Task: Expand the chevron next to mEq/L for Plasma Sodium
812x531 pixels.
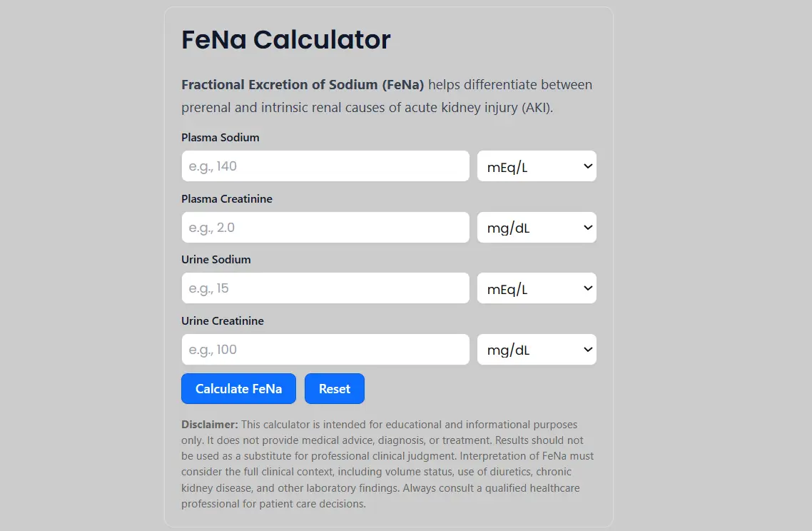Action: [587, 166]
